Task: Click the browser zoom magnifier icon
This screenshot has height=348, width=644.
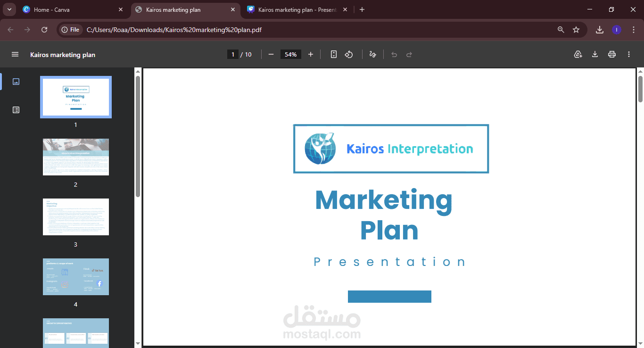Action: coord(561,30)
